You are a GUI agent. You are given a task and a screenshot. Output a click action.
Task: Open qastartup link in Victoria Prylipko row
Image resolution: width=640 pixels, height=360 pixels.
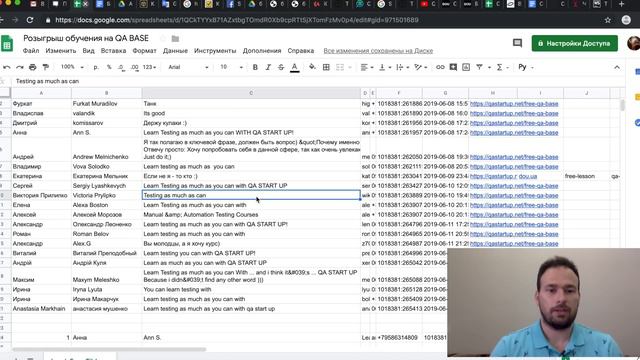pos(514,196)
